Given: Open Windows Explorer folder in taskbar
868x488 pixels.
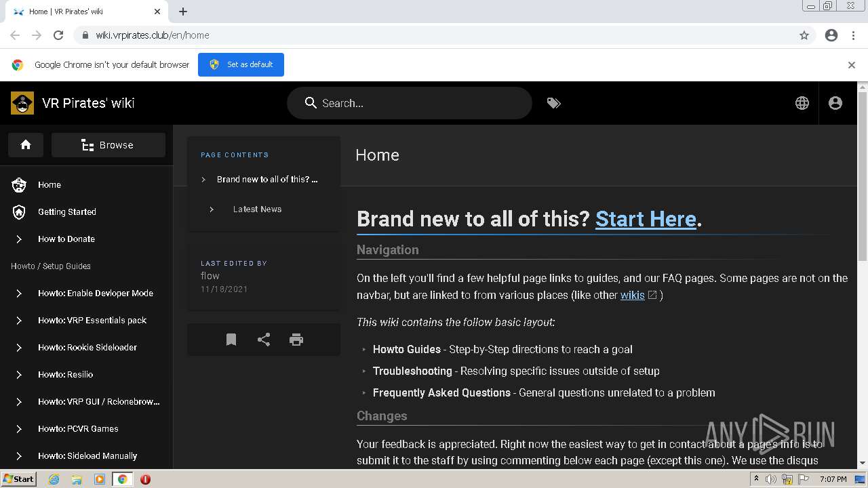Looking at the screenshot, I should (x=77, y=479).
